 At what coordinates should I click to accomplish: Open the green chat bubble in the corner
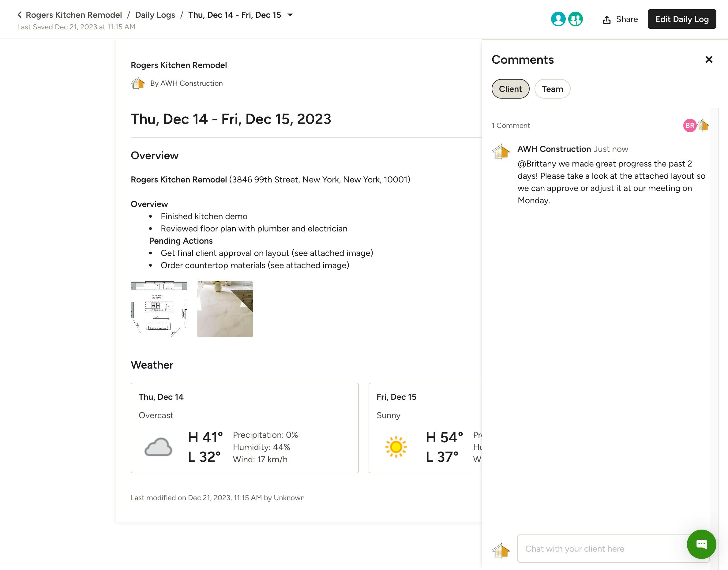pos(701,544)
